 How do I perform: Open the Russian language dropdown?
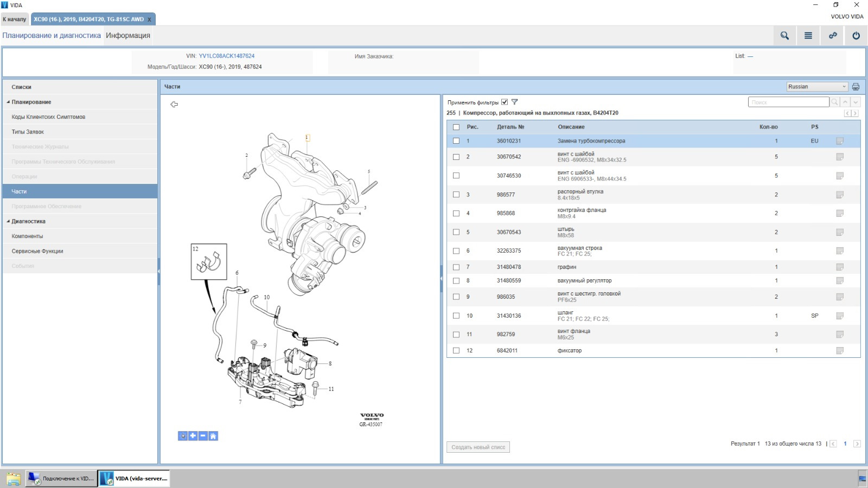pos(817,87)
